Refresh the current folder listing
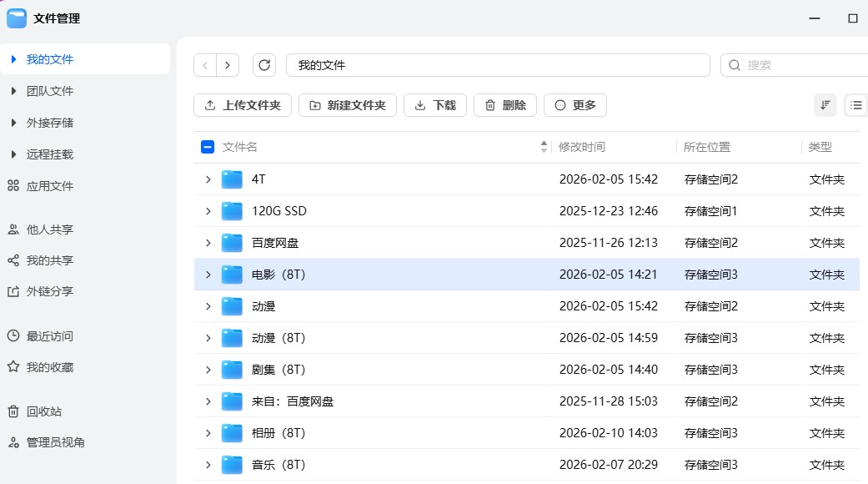 pyautogui.click(x=264, y=65)
